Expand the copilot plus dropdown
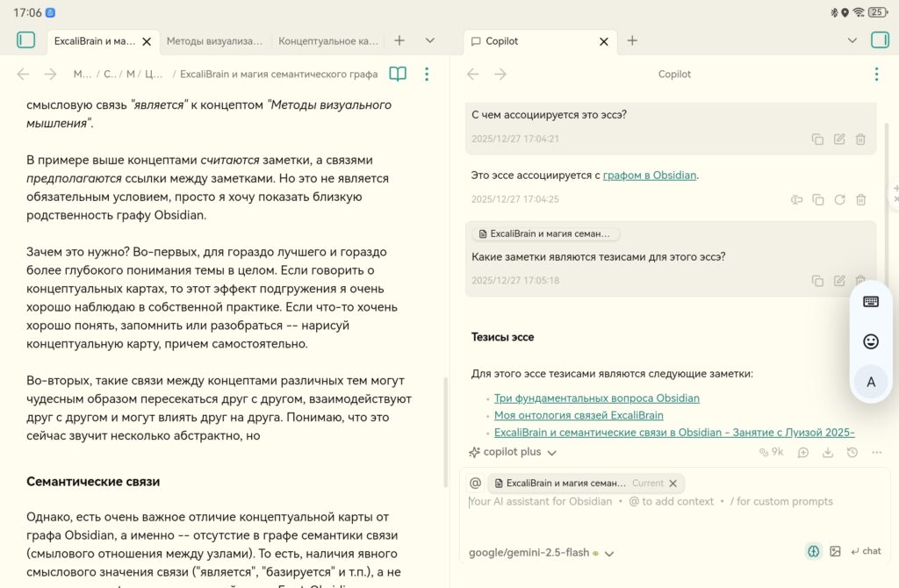899x588 pixels. [512, 451]
